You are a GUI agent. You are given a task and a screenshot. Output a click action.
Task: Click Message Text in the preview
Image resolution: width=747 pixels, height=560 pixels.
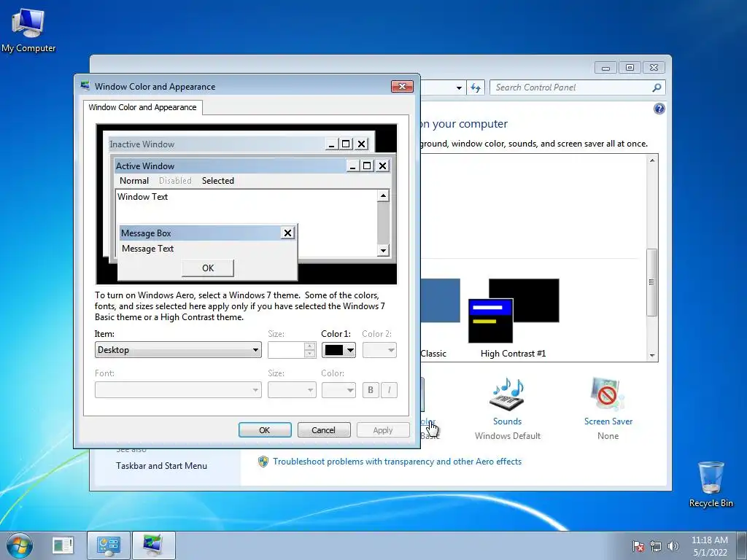147,249
